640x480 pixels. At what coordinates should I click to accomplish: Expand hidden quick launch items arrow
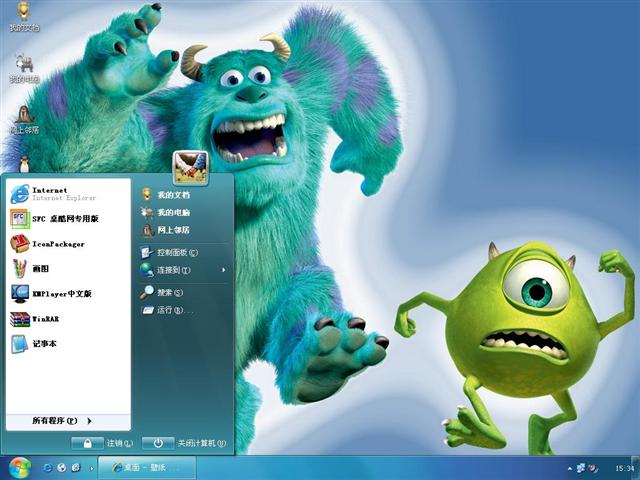click(x=91, y=469)
